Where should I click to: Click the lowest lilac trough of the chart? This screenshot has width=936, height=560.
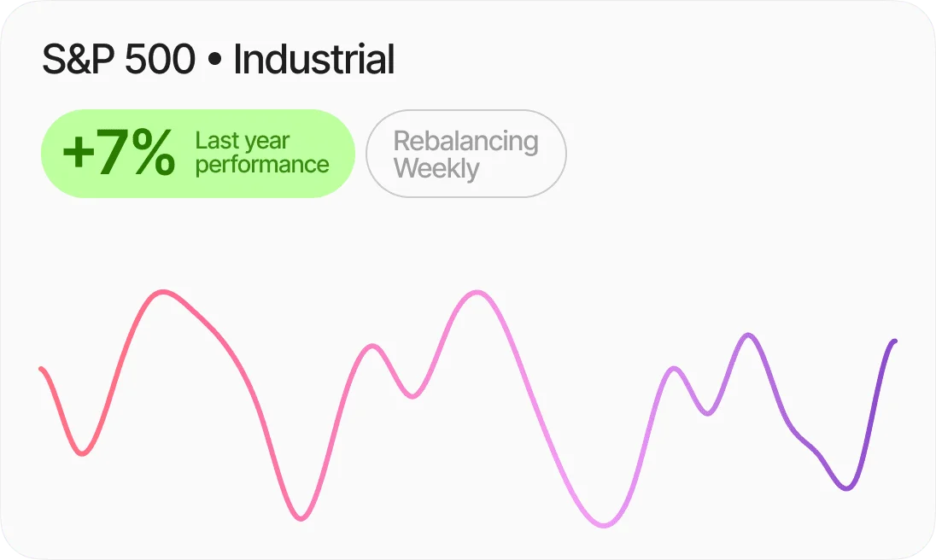click(x=605, y=525)
